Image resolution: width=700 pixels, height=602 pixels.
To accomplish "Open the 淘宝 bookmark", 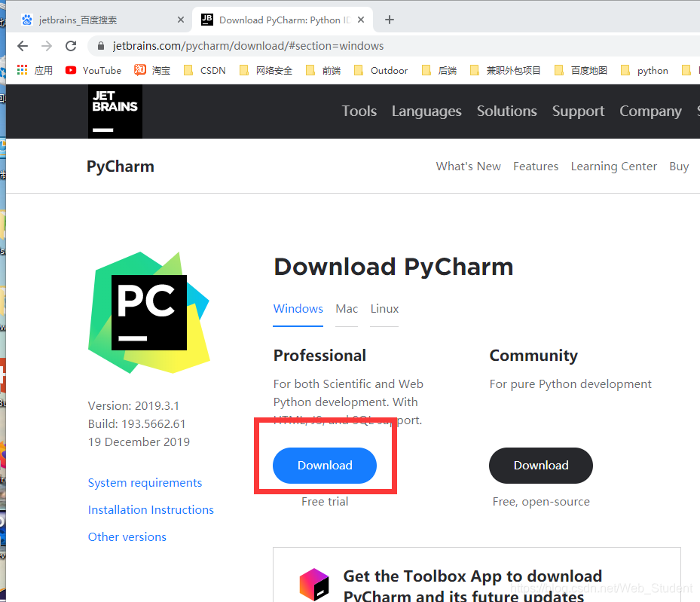I will click(152, 70).
